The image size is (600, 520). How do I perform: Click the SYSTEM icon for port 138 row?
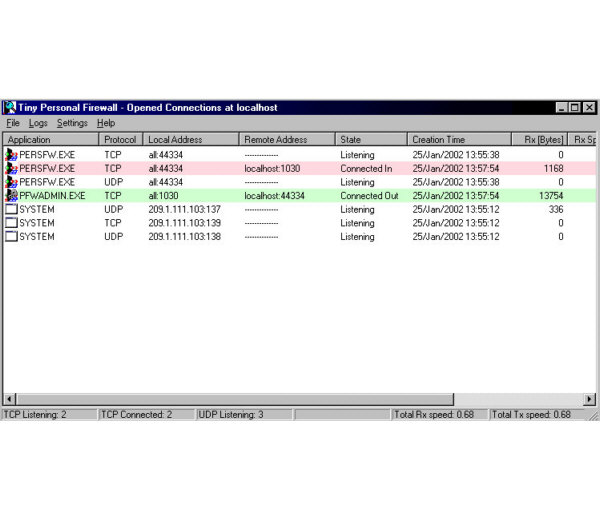11,236
